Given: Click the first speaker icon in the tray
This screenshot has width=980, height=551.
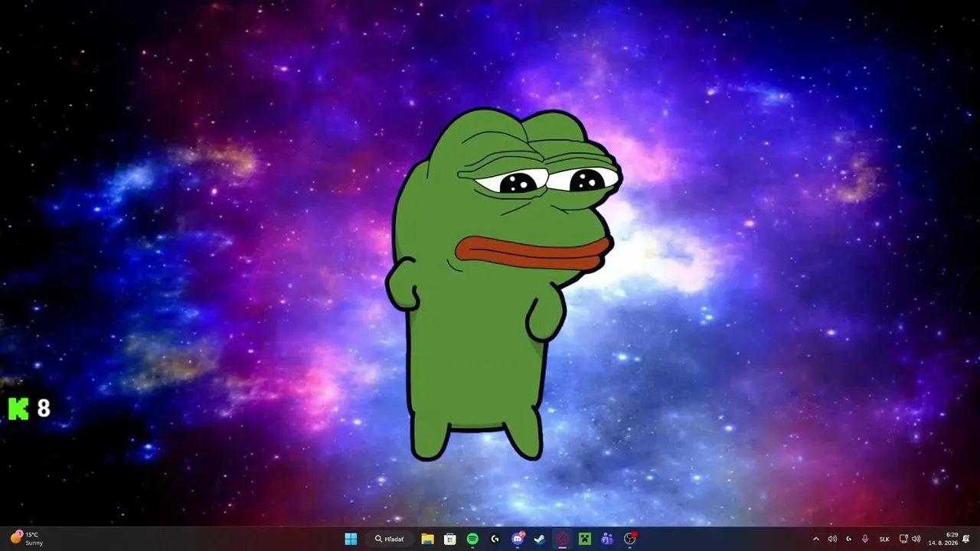Looking at the screenshot, I should 832,539.
